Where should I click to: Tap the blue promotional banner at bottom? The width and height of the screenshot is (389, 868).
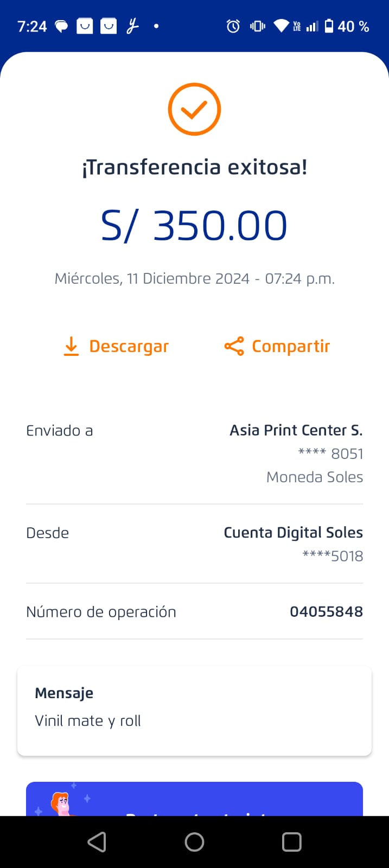tap(194, 799)
